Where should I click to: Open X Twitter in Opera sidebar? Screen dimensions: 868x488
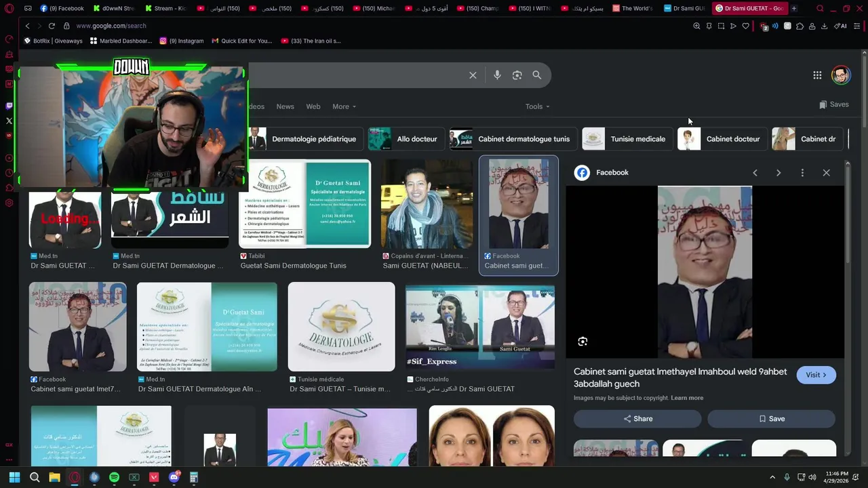[9, 121]
